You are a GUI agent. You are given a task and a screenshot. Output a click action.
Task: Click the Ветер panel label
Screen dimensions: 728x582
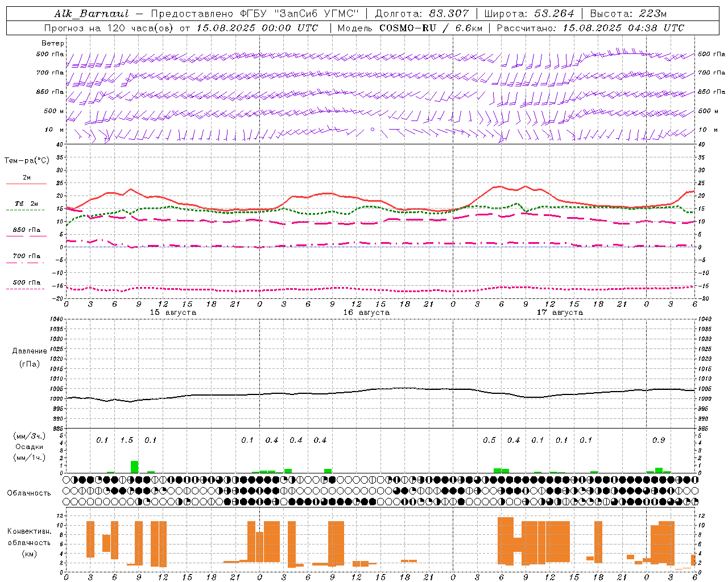(x=53, y=43)
